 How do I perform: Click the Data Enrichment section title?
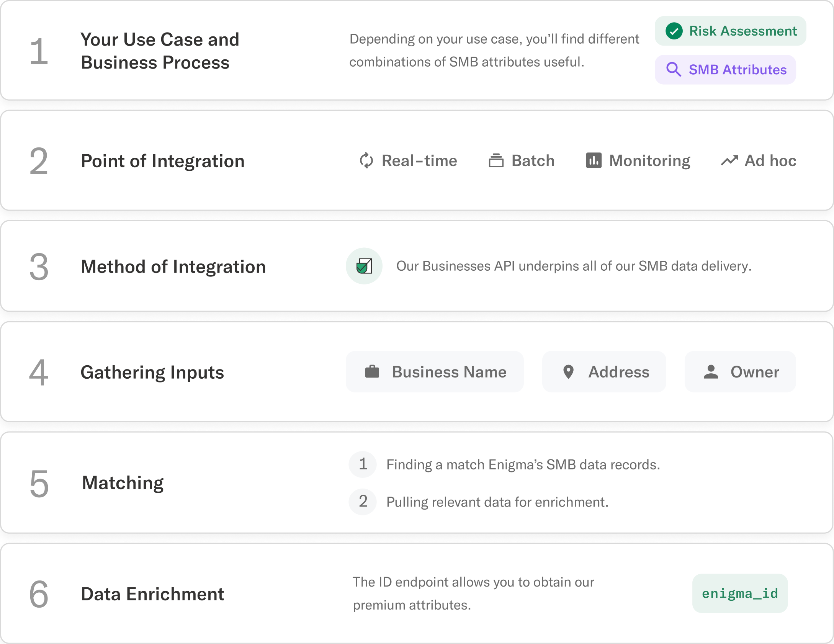point(152,594)
